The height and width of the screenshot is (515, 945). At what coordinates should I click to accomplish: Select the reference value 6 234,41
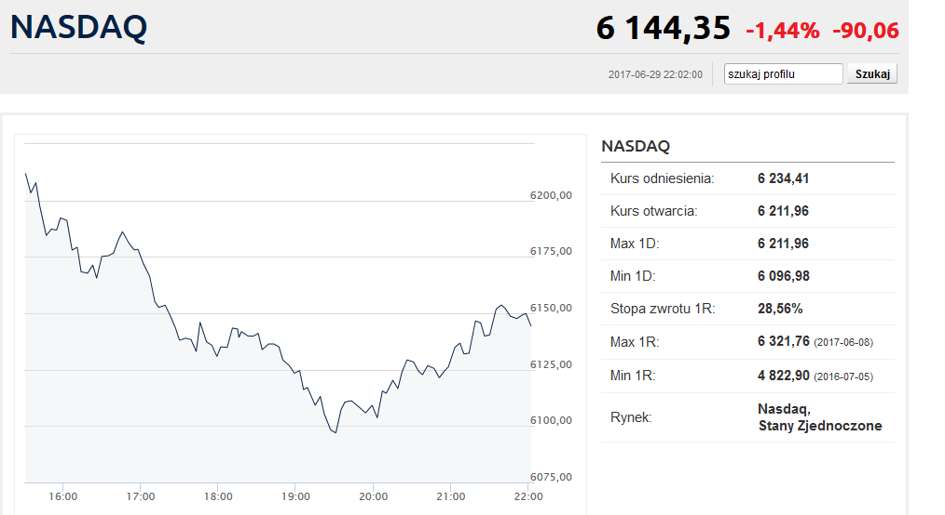783,178
